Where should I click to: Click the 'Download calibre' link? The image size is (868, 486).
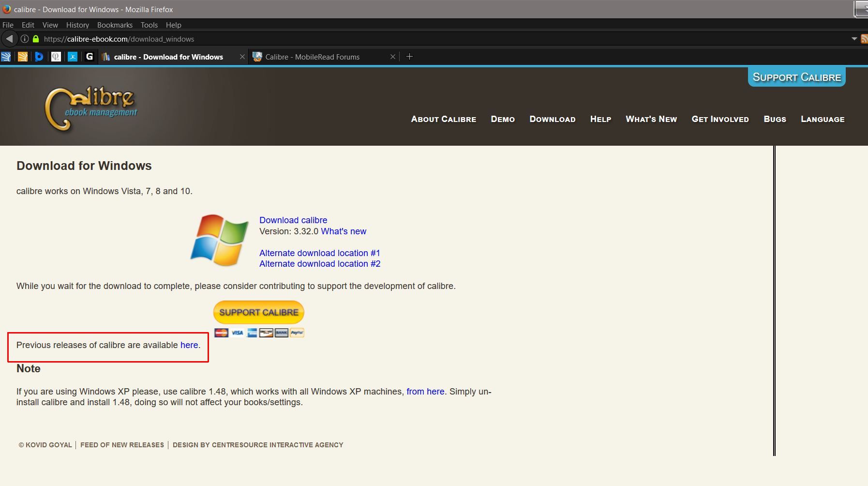click(293, 220)
